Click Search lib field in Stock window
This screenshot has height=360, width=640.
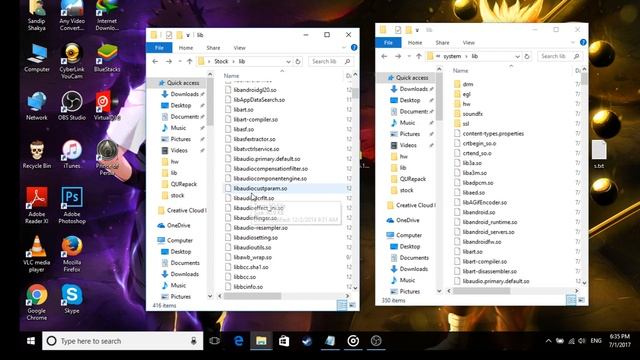pyautogui.click(x=331, y=61)
